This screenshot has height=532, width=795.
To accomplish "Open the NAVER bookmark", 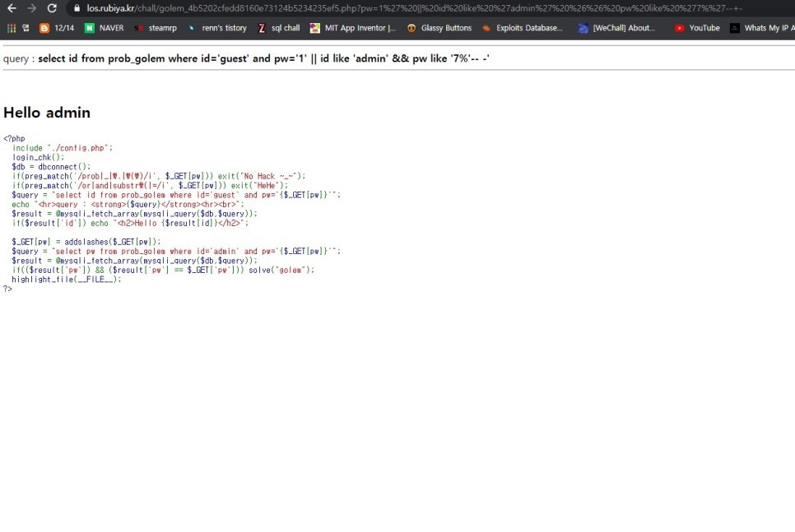I will pyautogui.click(x=104, y=28).
